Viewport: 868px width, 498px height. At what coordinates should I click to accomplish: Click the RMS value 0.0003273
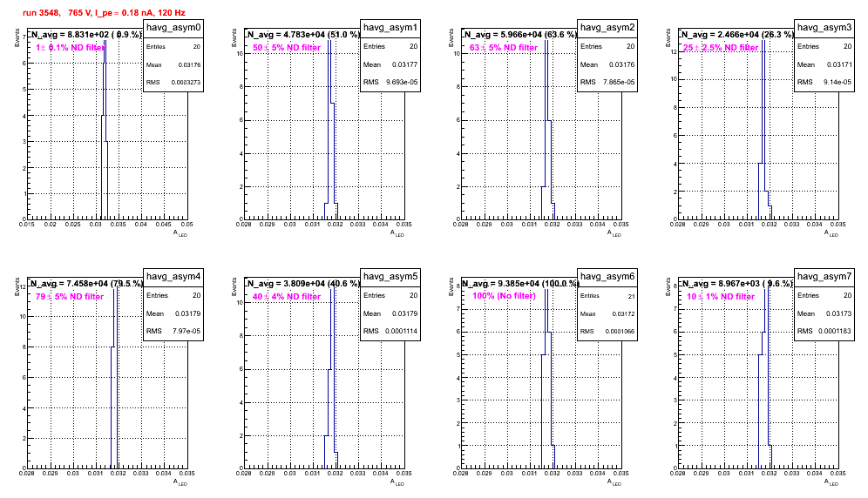click(186, 82)
